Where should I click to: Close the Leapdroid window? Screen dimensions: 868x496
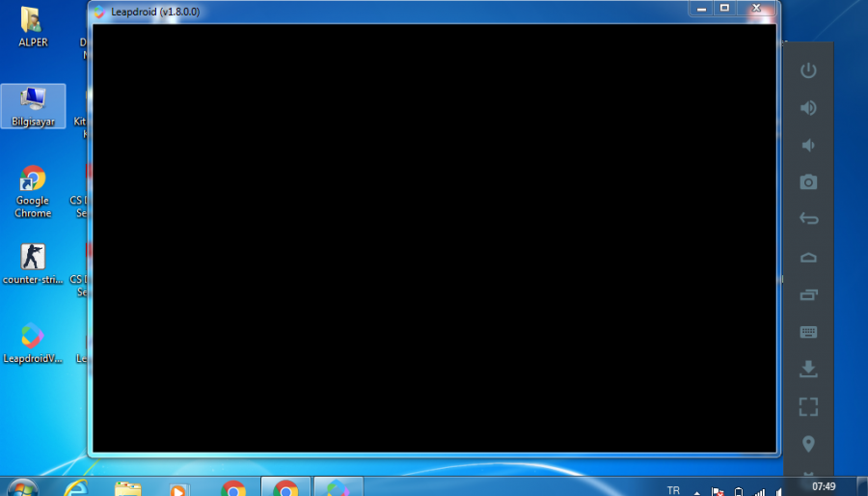757,9
